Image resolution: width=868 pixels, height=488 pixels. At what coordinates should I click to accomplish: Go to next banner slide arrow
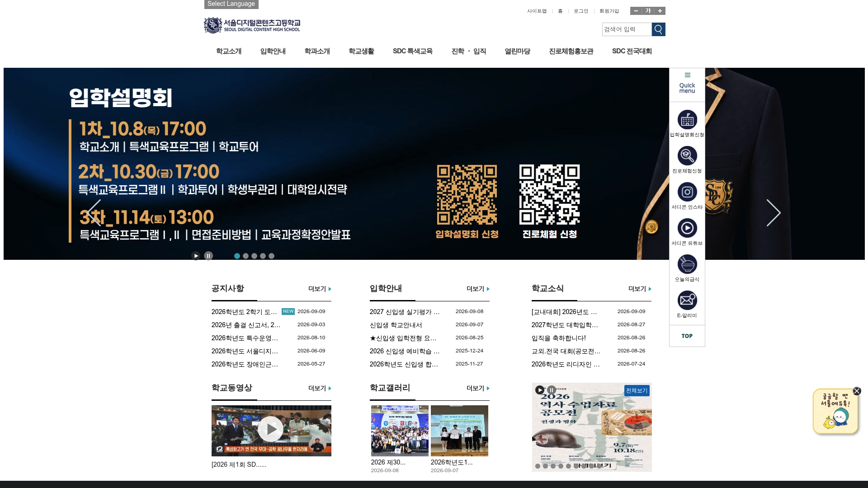click(774, 212)
